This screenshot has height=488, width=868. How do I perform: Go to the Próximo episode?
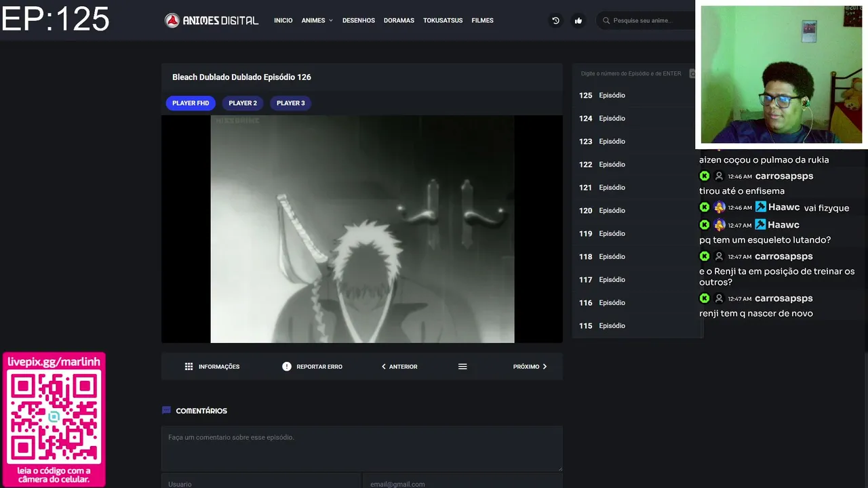click(x=530, y=367)
